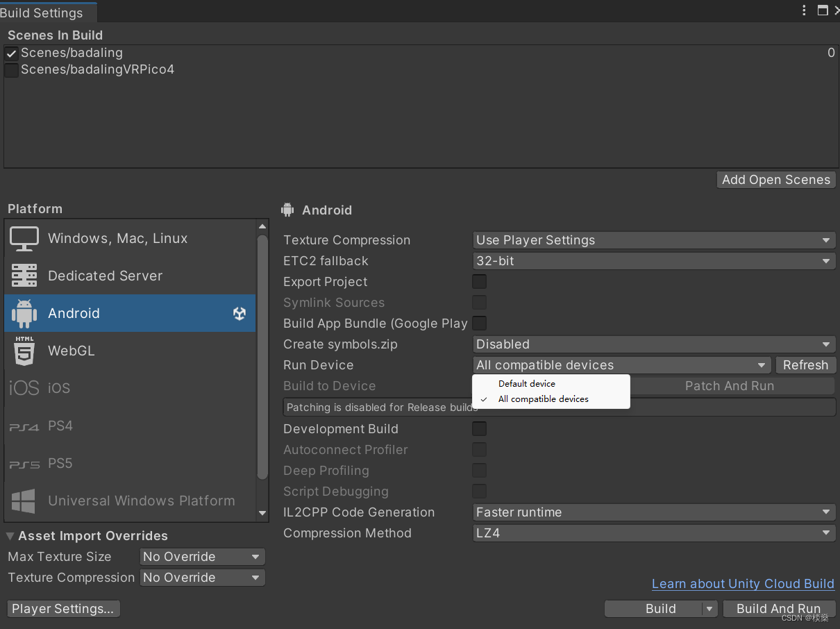Toggle the Deep Profiling checkbox
Image resolution: width=840 pixels, height=629 pixels.
[479, 471]
